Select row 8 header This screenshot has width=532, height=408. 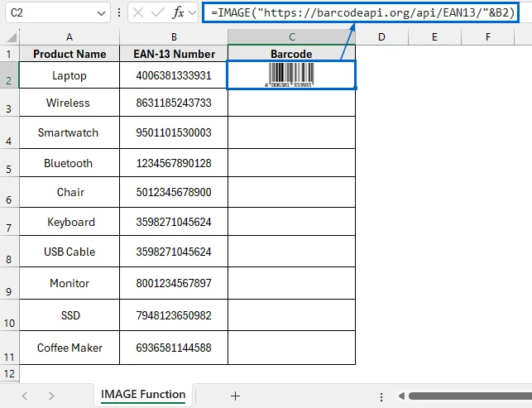coord(9,252)
